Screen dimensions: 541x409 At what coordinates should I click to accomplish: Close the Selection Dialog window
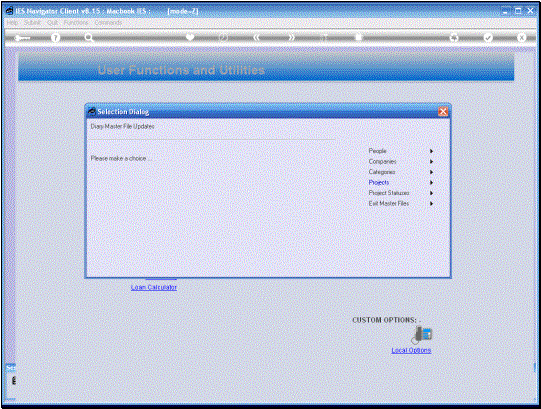[443, 111]
